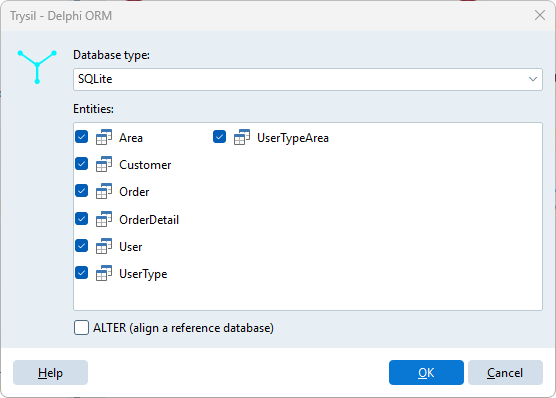Dismiss dialog with Cancel button
Image resolution: width=556 pixels, height=398 pixels.
(505, 372)
